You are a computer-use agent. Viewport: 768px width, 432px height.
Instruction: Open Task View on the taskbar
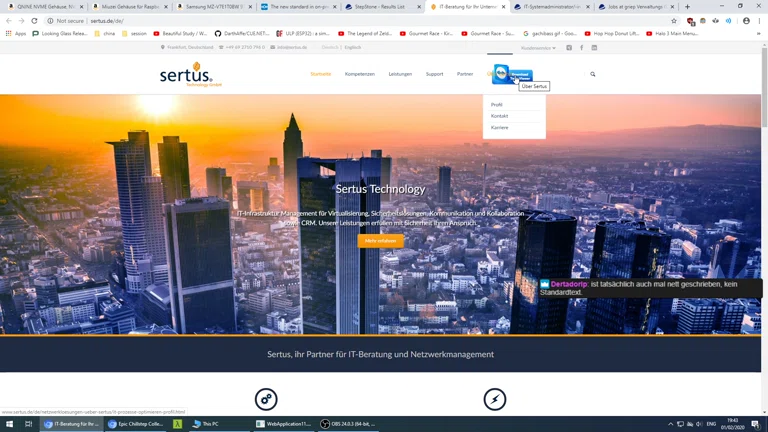[x=28, y=424]
